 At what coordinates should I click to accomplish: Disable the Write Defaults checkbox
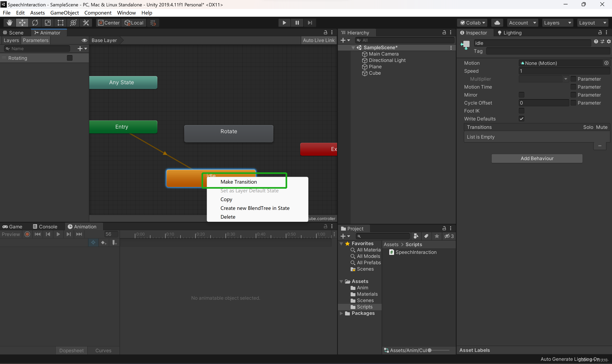pyautogui.click(x=521, y=119)
